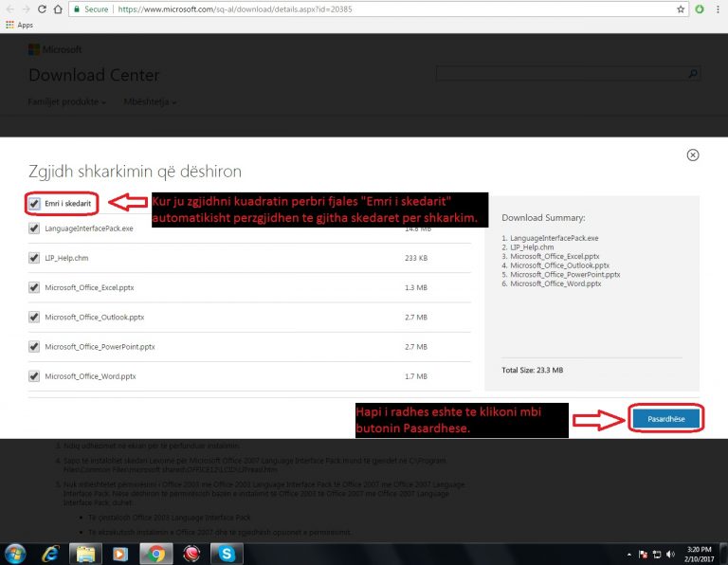
Task: Close the download selection dialog
Action: 693,155
